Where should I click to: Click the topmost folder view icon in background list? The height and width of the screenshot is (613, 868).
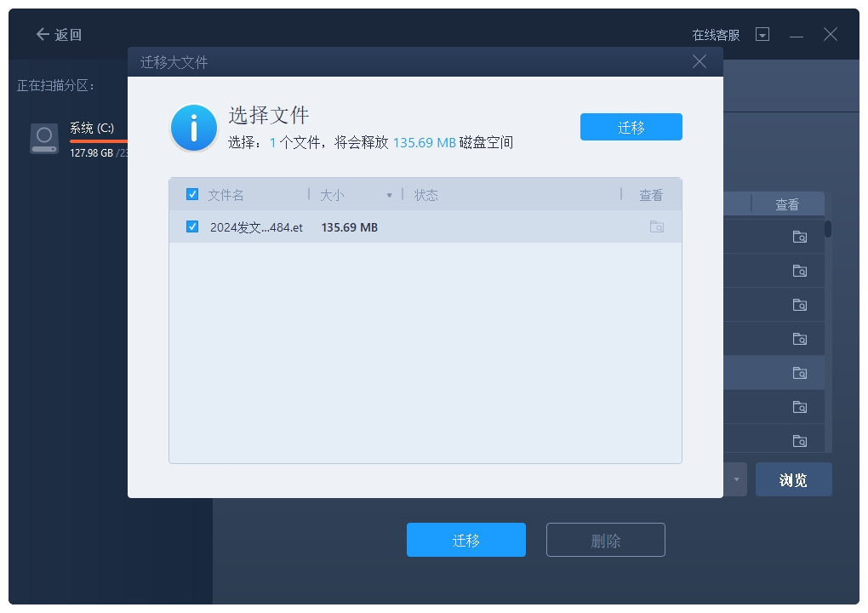[x=799, y=237]
